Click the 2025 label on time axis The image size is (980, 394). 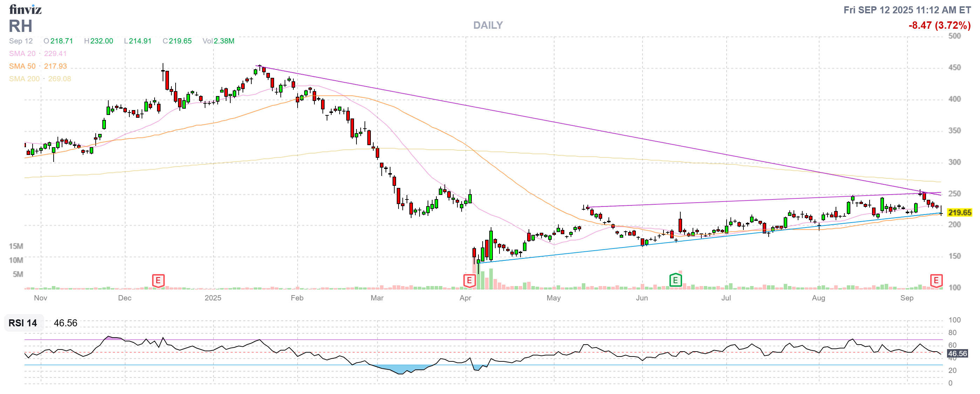213,298
